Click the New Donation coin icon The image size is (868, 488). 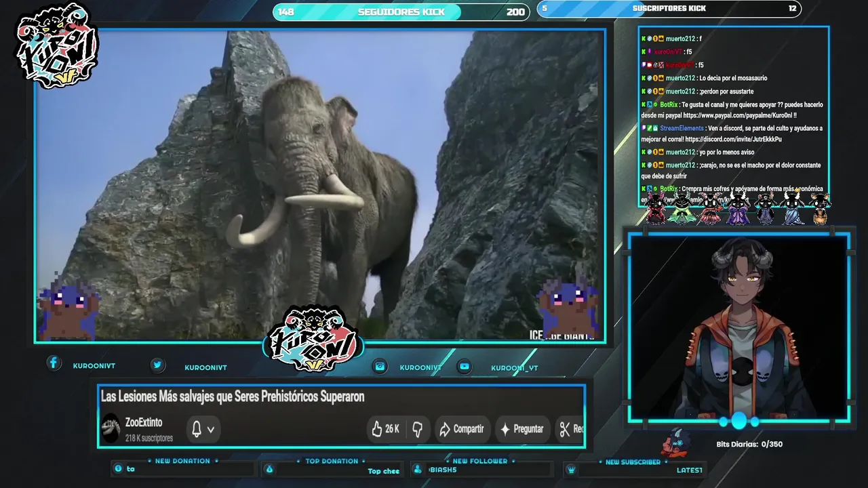tap(118, 468)
